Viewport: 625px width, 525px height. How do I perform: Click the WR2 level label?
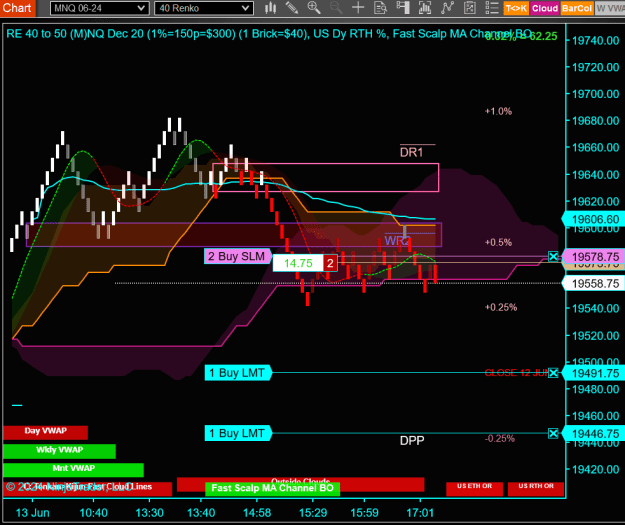[397, 241]
